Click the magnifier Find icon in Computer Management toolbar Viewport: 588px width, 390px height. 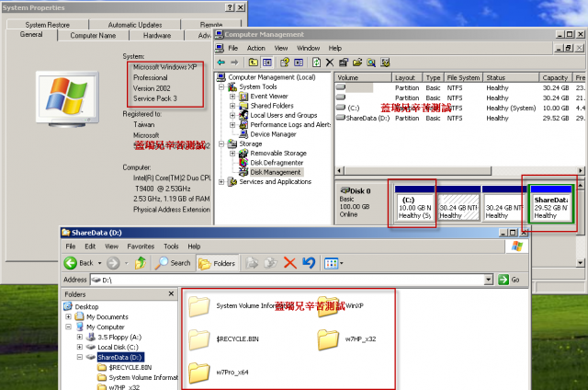[371, 63]
